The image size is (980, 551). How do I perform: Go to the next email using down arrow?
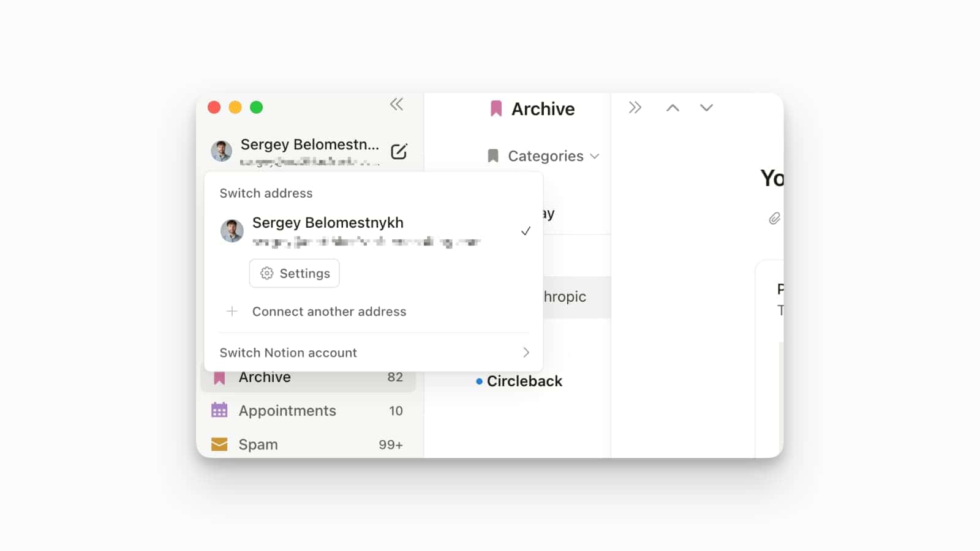(706, 108)
